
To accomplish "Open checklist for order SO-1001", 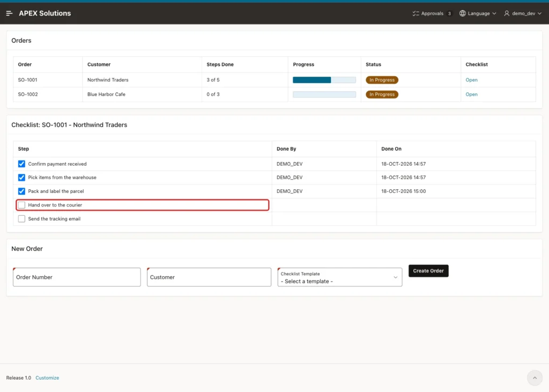I will (x=471, y=80).
